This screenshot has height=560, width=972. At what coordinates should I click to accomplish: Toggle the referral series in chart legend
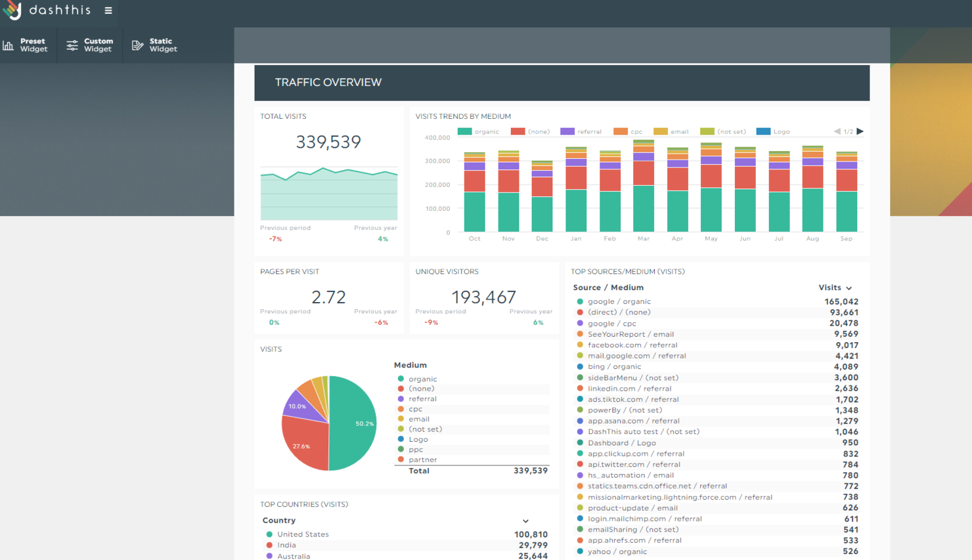point(581,131)
